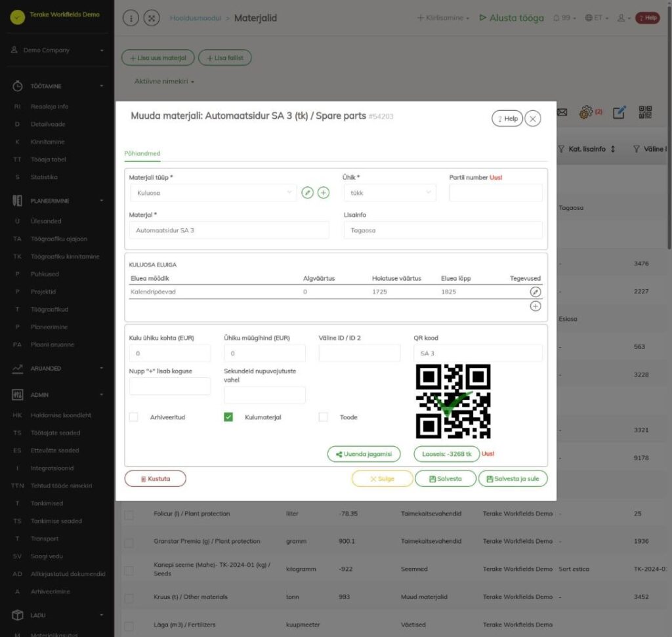Uncheck the Kulumaterjal checkbox
This screenshot has height=637, width=672.
coord(228,417)
